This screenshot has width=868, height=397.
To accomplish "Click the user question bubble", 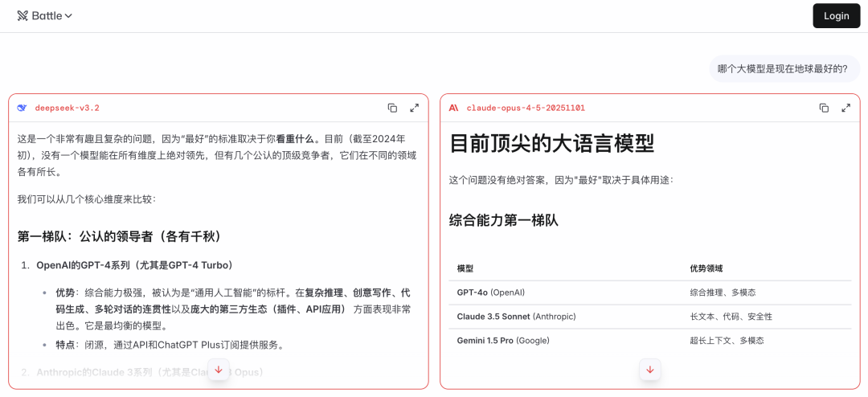I will coord(782,69).
